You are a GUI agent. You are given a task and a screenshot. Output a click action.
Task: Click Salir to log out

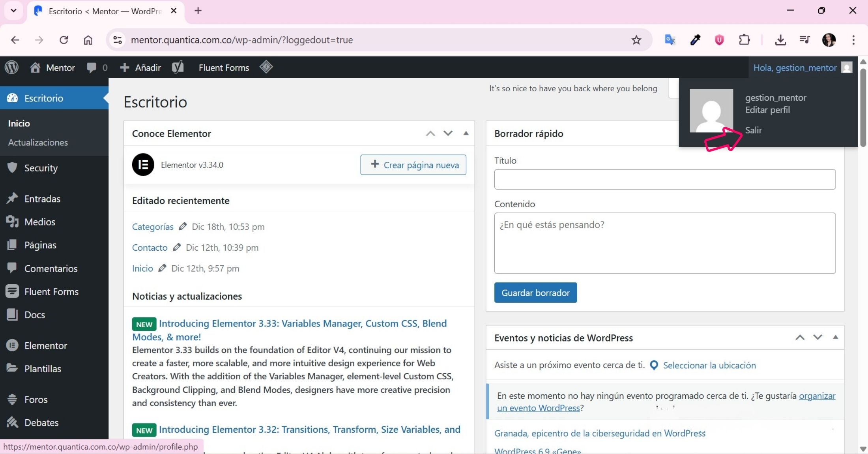753,130
